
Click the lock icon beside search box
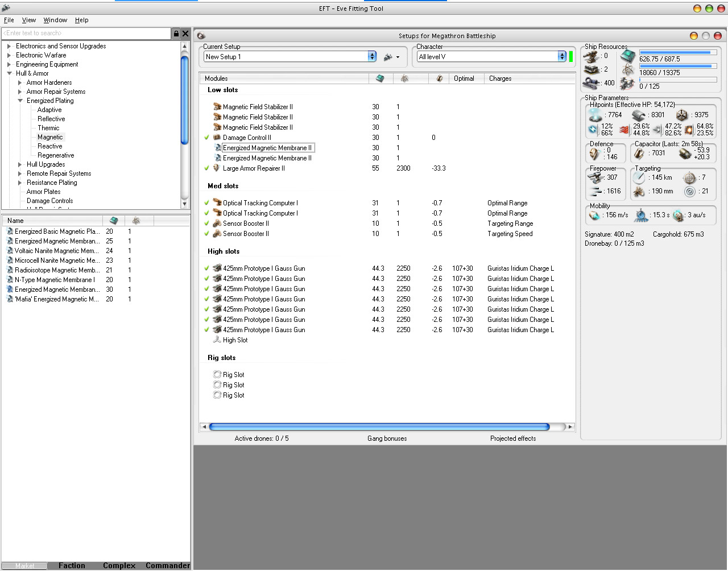tap(176, 34)
